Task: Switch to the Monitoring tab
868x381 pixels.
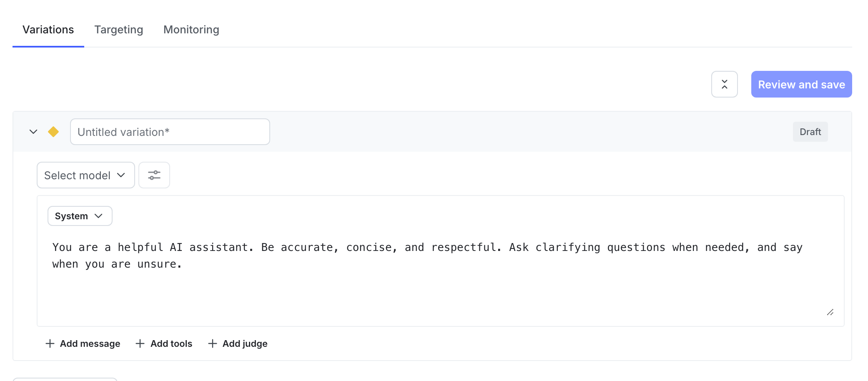Action: click(191, 30)
